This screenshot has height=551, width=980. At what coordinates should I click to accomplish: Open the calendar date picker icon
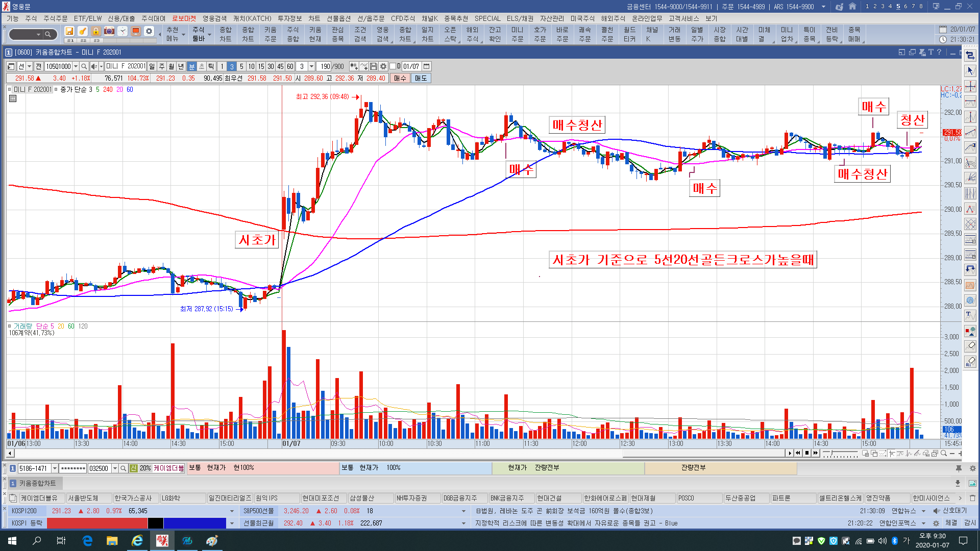point(427,66)
